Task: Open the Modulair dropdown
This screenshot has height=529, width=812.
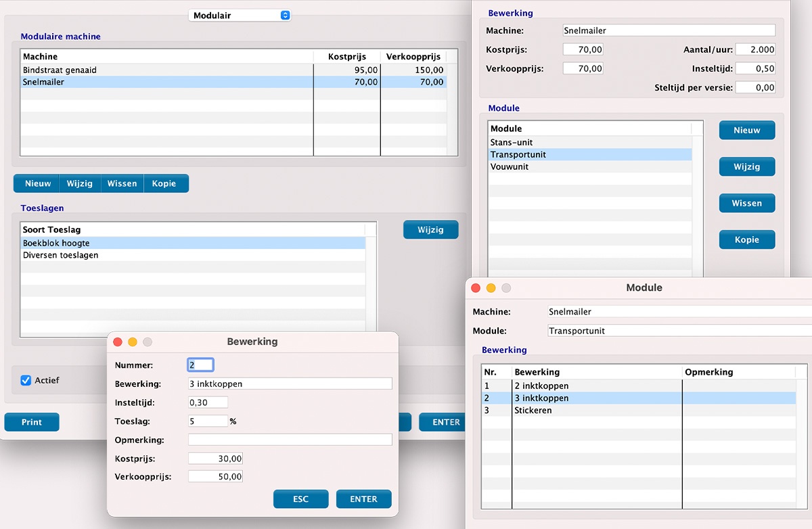Action: click(x=240, y=15)
